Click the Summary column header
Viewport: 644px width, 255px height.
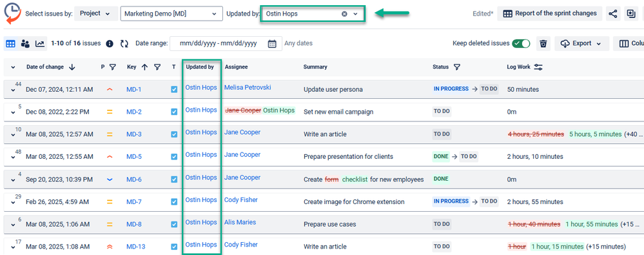pyautogui.click(x=315, y=67)
